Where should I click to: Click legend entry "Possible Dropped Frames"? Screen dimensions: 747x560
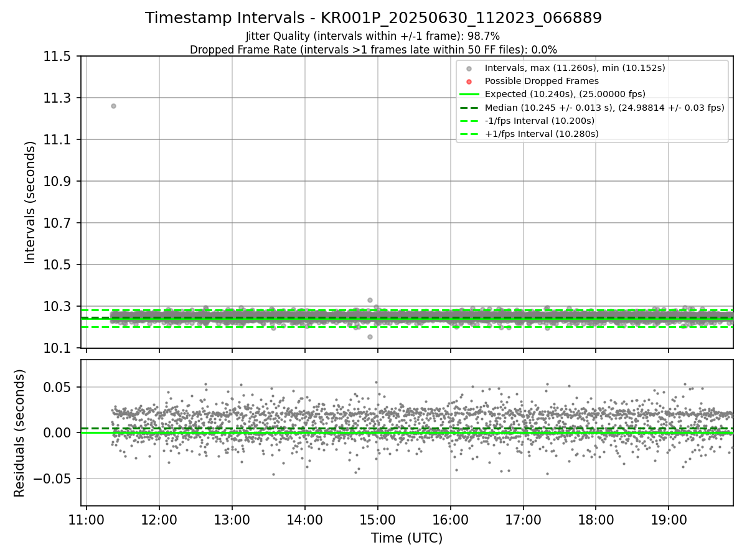pos(542,81)
